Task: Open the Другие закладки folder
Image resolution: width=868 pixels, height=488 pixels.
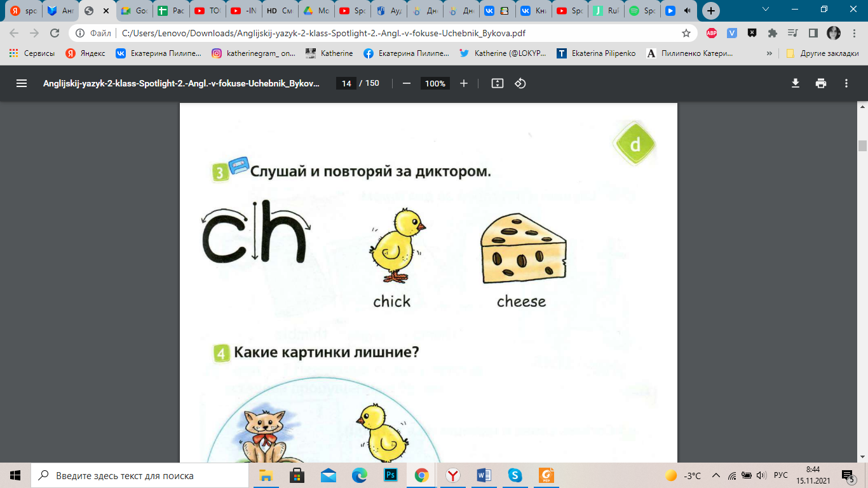Action: point(822,53)
